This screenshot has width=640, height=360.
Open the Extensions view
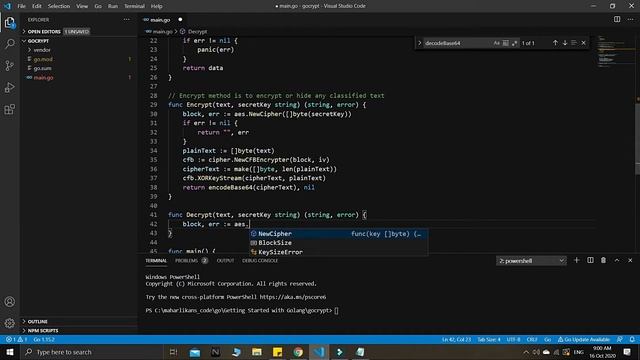(10, 109)
